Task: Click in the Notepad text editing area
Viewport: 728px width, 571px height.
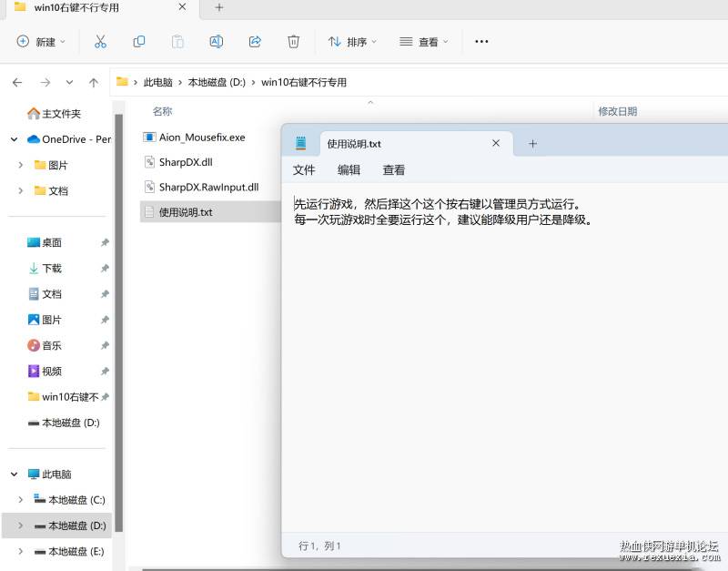Action: coord(505,358)
